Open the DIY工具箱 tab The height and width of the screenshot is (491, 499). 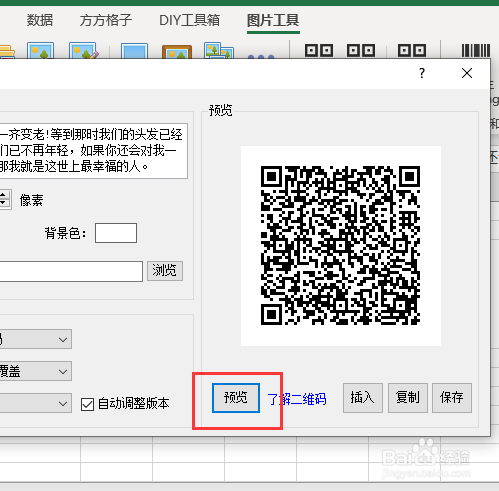coord(189,20)
